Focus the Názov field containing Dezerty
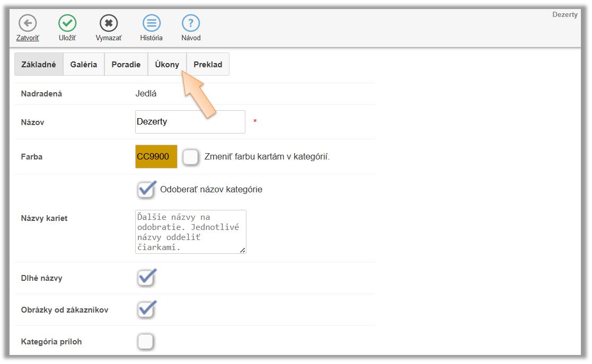This screenshot has height=364, width=592. (x=190, y=122)
